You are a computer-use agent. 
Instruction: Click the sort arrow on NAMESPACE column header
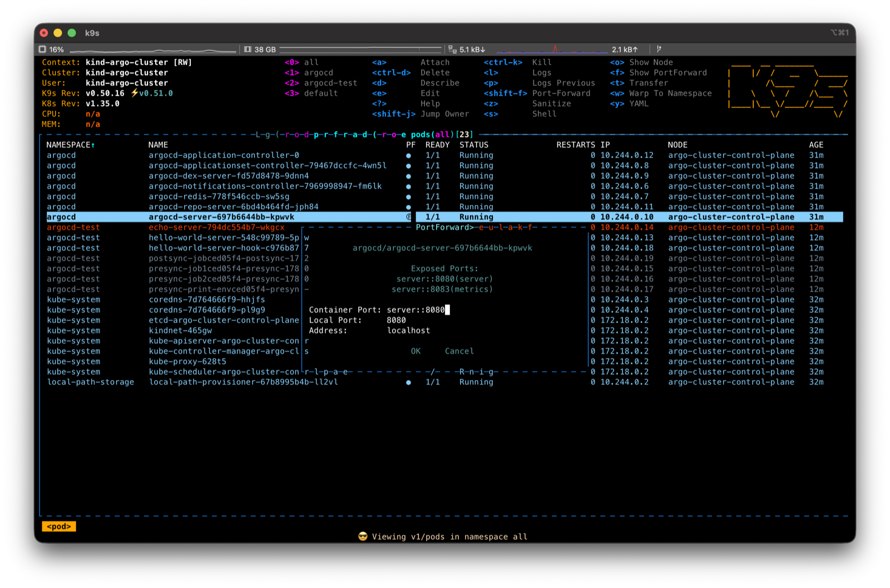93,145
